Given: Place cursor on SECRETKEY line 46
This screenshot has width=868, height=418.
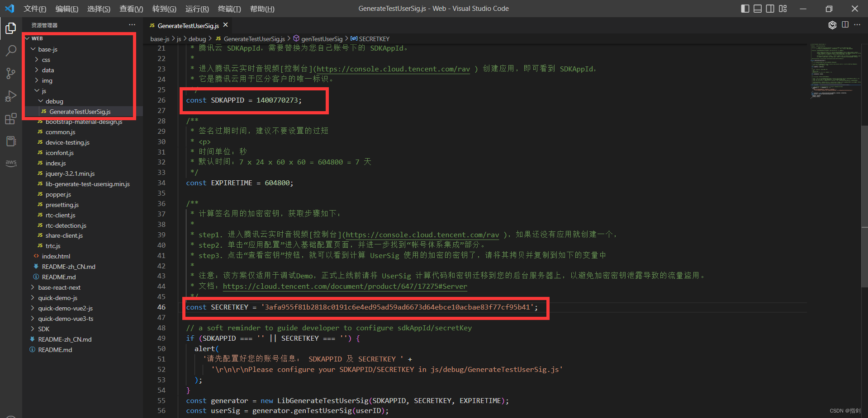Looking at the screenshot, I should pos(362,307).
